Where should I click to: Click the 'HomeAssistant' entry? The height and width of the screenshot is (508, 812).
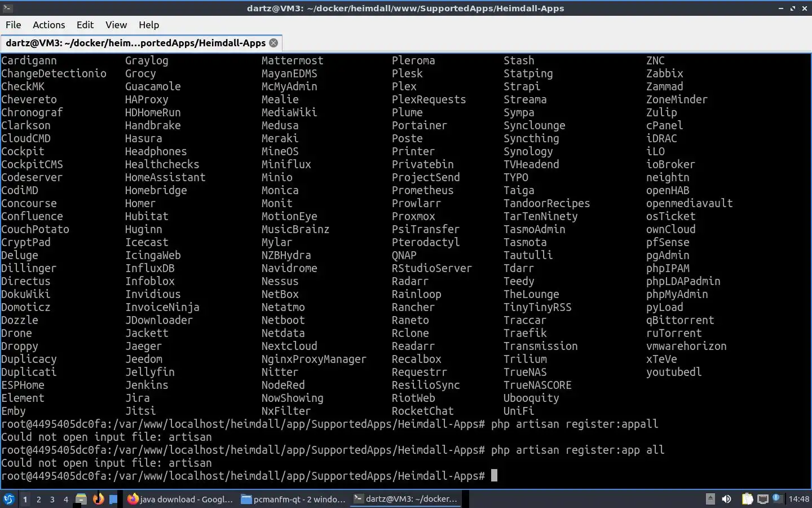coord(165,177)
